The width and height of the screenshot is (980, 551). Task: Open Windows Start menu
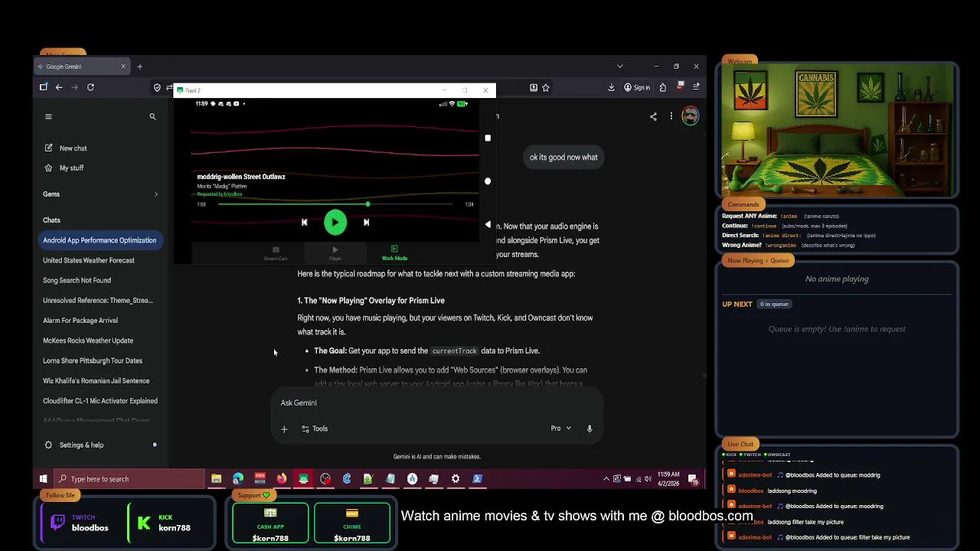point(43,479)
